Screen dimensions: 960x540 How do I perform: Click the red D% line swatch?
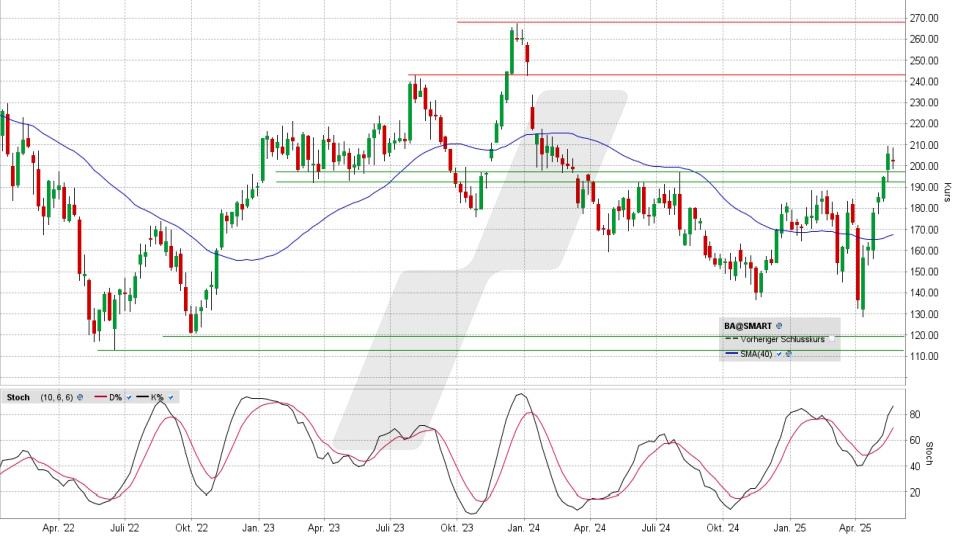click(x=100, y=397)
